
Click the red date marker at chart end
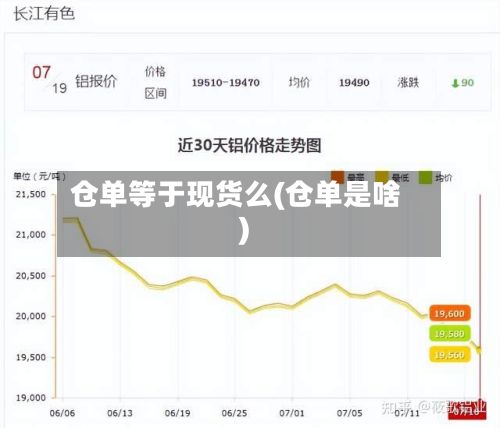click(x=468, y=412)
